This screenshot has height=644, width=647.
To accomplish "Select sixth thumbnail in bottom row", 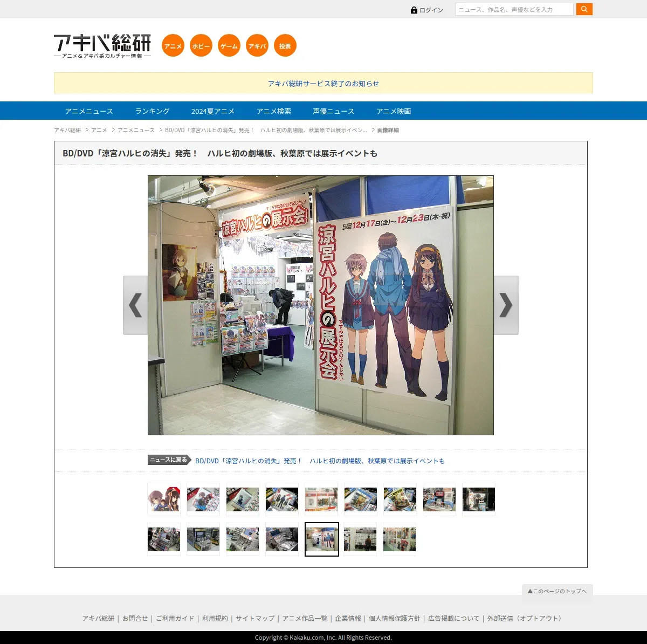I will (361, 539).
